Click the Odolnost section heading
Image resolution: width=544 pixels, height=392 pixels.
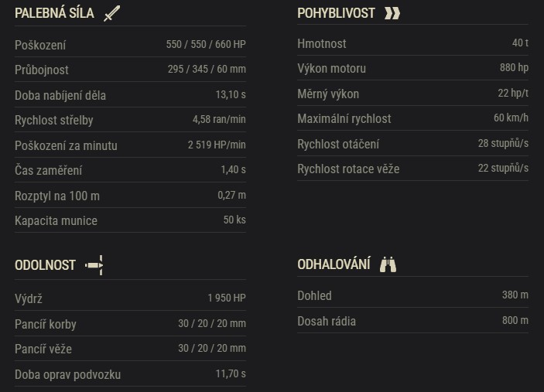(45, 265)
